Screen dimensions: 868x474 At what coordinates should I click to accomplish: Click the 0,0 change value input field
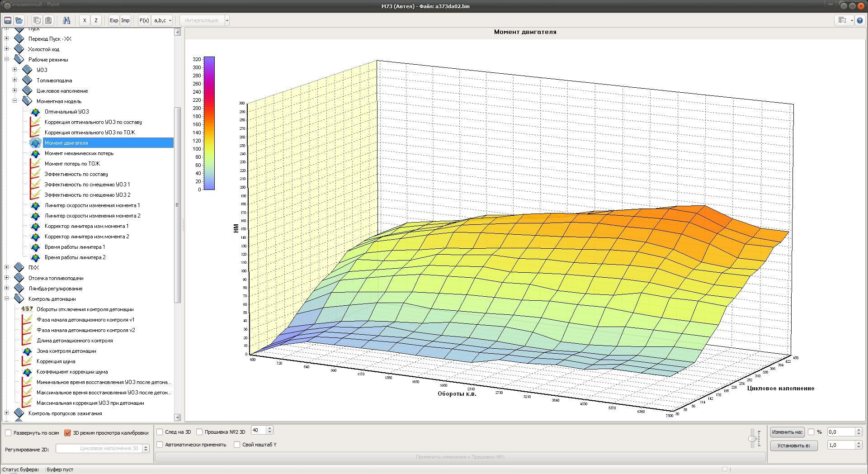841,432
